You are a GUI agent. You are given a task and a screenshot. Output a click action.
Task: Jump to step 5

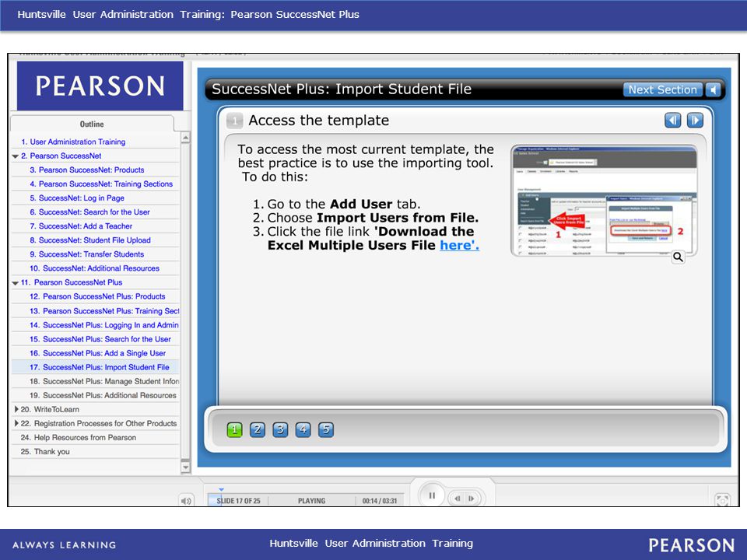(326, 429)
